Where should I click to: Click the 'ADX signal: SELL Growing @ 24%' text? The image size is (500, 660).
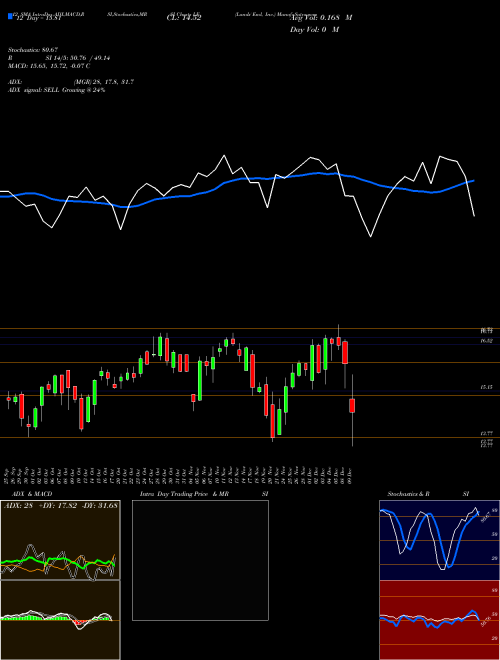tap(56, 90)
